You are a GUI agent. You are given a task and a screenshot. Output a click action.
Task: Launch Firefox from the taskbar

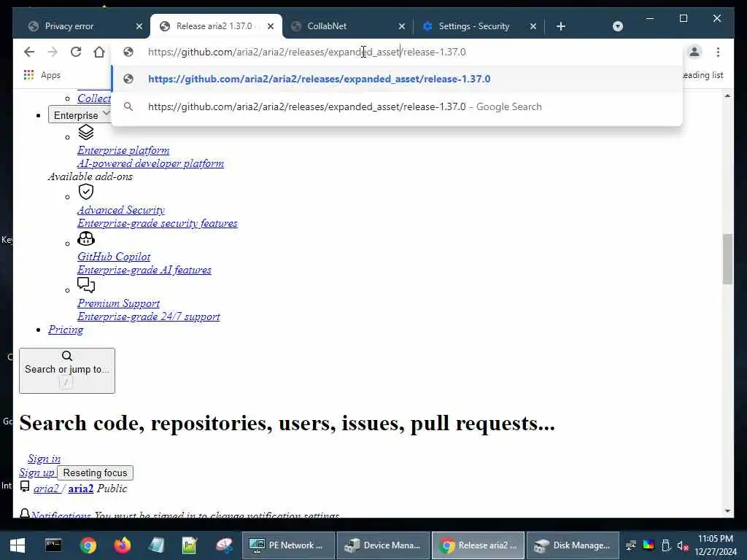[123, 545]
